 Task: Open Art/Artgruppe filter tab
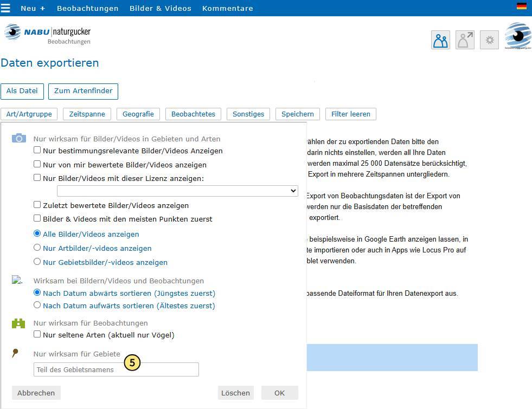coord(29,114)
